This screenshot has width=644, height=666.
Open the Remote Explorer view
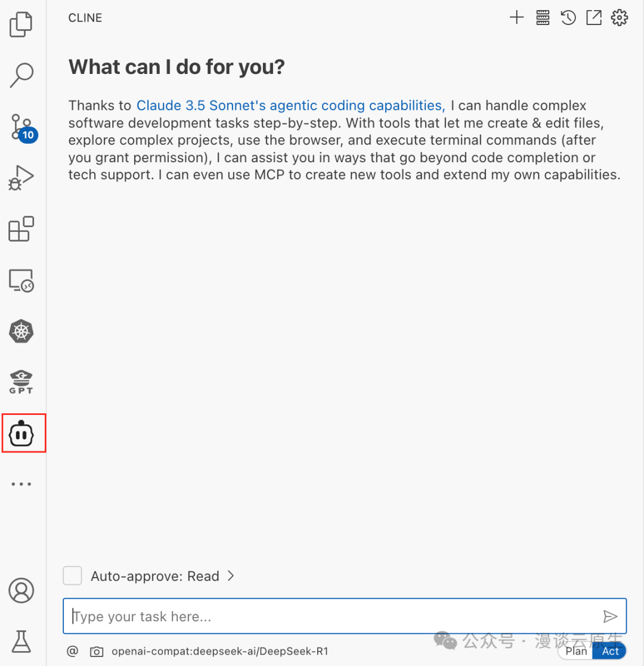pos(21,280)
